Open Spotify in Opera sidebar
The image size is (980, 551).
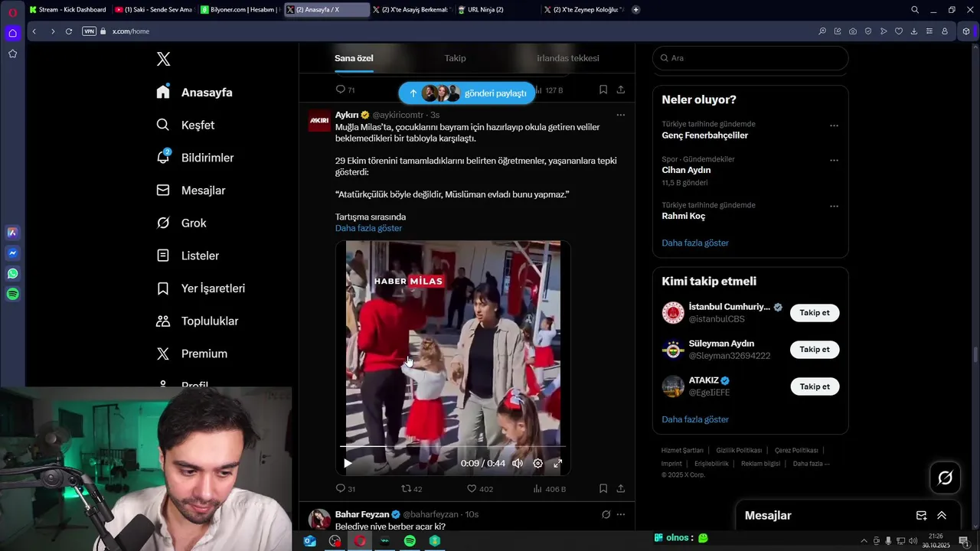tap(13, 294)
